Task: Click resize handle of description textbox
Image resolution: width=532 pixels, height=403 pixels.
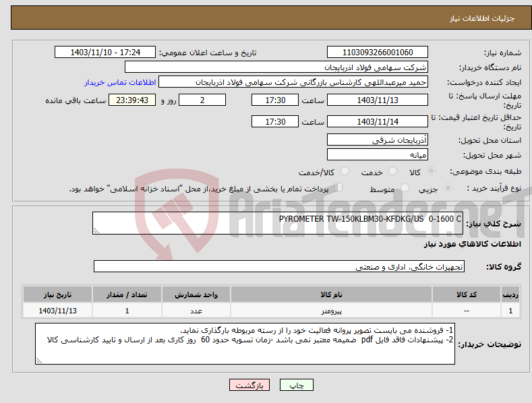Action: pyautogui.click(x=96, y=230)
